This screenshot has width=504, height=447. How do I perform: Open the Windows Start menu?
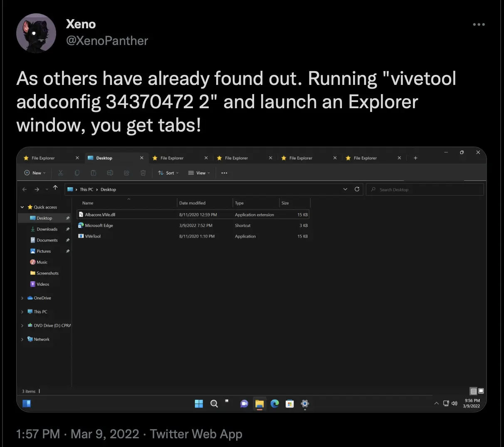[199, 403]
